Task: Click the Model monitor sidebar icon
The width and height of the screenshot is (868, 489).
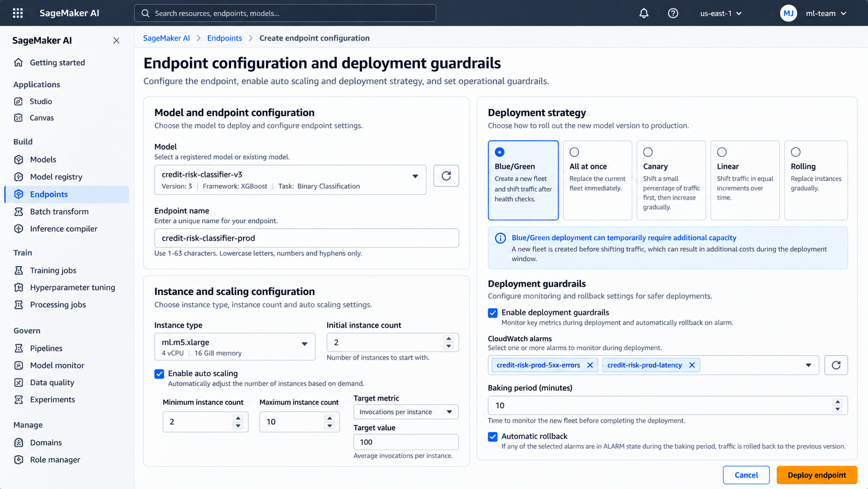Action: (19, 365)
